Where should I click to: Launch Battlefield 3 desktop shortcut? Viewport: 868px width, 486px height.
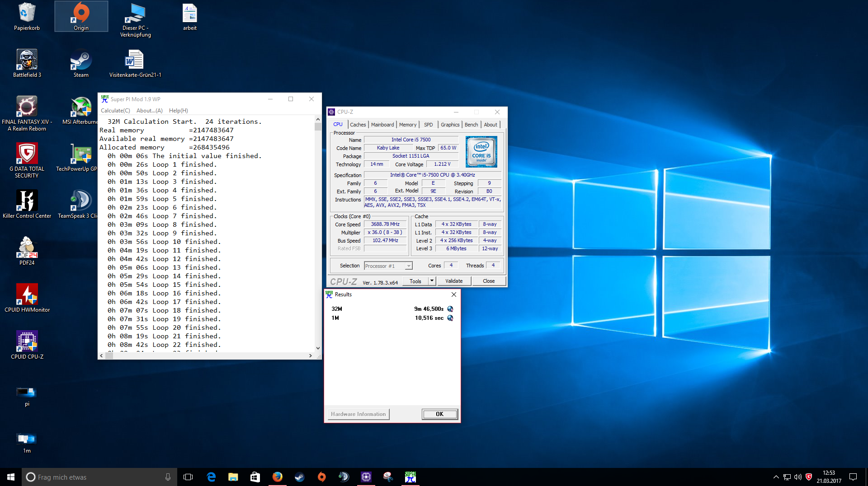[27, 64]
